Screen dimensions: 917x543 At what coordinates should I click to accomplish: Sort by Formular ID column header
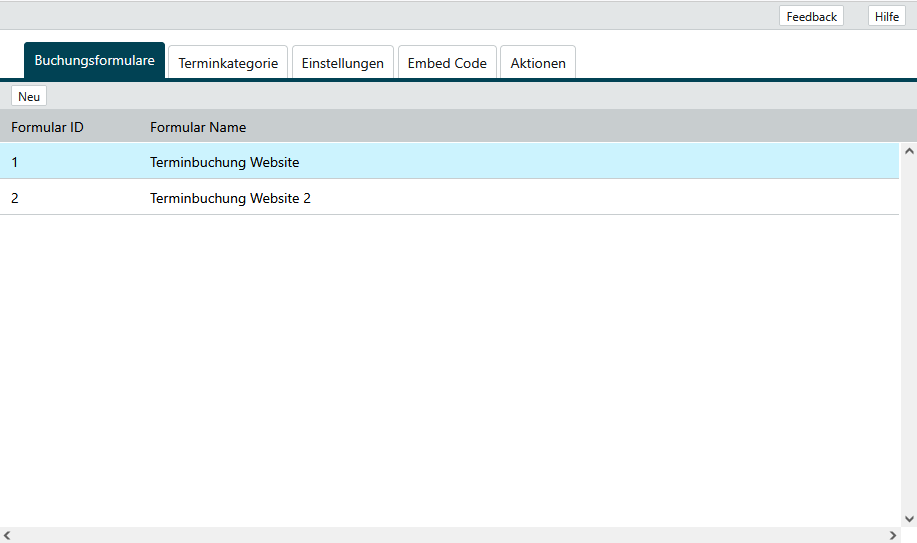click(47, 127)
